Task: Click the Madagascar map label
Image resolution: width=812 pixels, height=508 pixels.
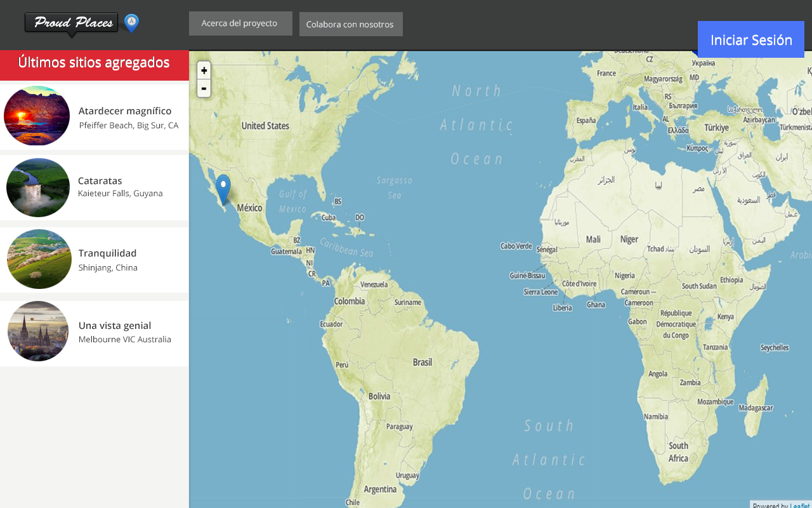Action: pyautogui.click(x=756, y=408)
